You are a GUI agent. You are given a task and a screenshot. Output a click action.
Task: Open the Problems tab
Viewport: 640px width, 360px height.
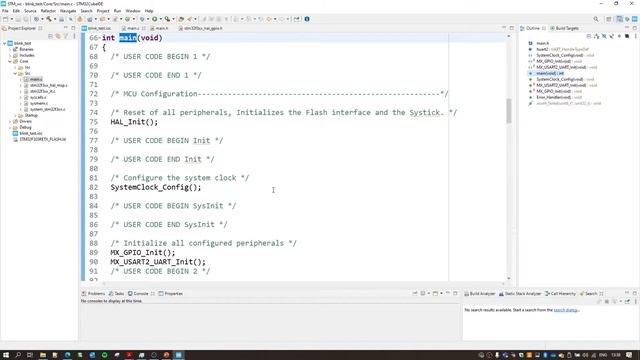(93, 293)
